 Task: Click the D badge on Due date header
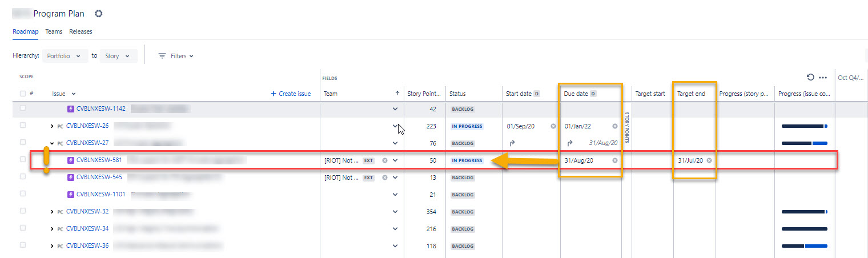coord(593,94)
